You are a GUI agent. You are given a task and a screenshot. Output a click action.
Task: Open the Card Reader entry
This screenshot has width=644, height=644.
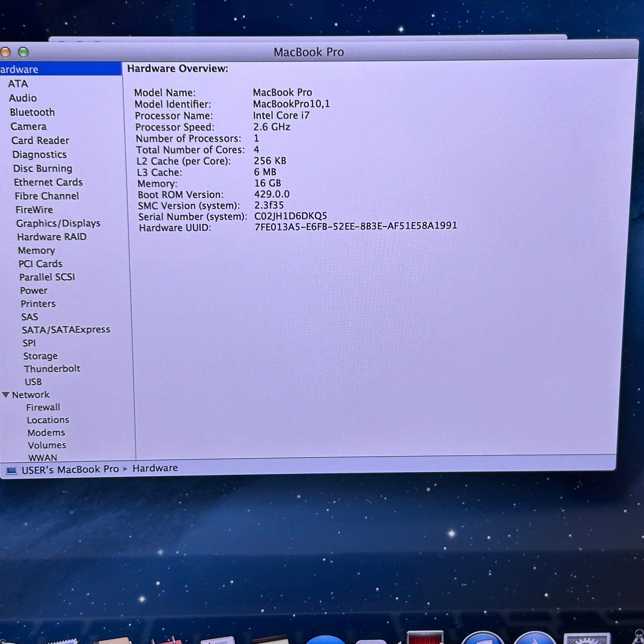tap(40, 141)
